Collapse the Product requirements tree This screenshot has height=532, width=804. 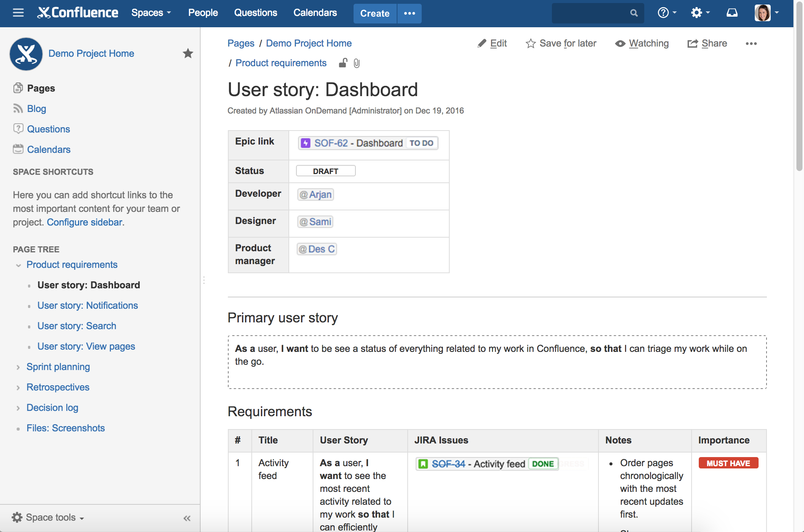[18, 265]
